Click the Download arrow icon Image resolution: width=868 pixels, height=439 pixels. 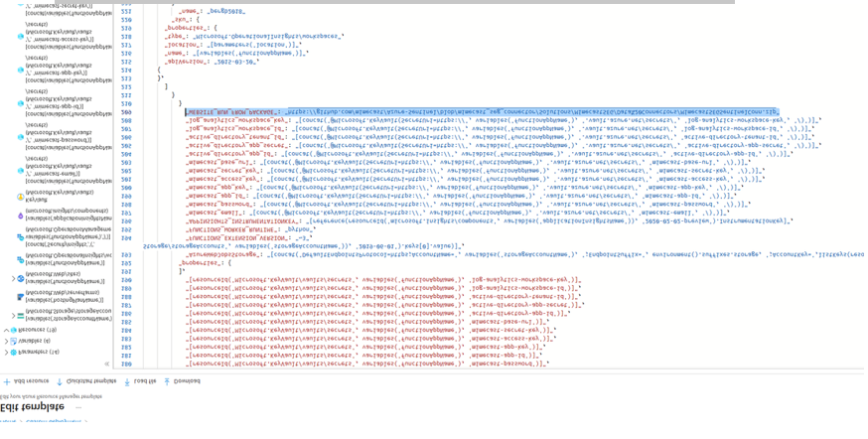pyautogui.click(x=167, y=381)
